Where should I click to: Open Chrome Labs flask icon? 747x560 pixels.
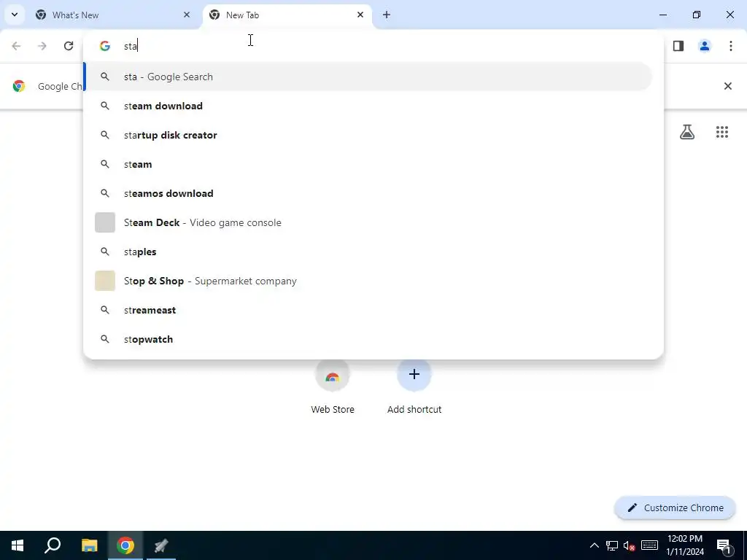tap(687, 132)
